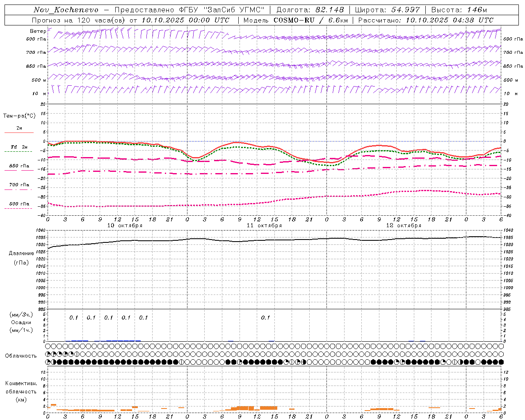Select the computed time '10.10.2025 04:38 UTC'
The width and height of the screenshot is (525, 420).
click(450, 20)
